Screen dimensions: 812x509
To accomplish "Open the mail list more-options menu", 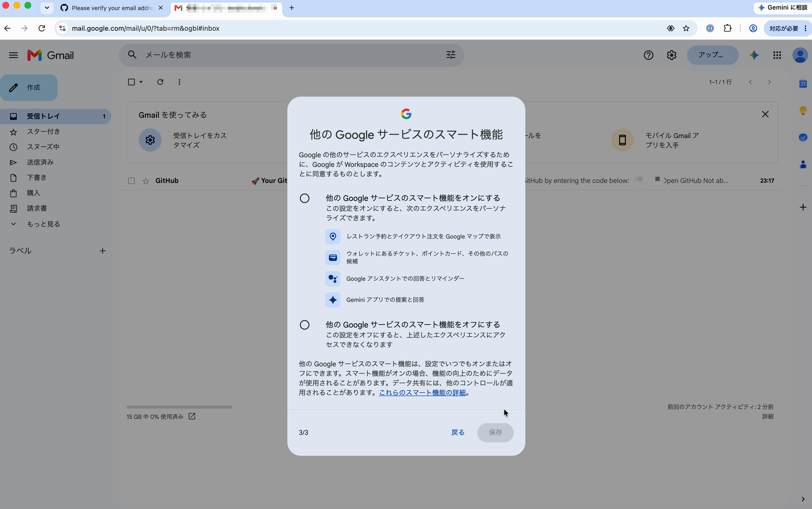I will click(179, 82).
